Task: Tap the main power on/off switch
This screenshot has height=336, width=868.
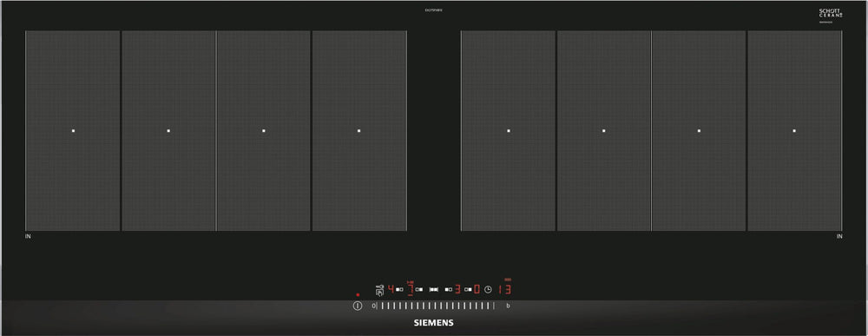Action: click(x=357, y=306)
